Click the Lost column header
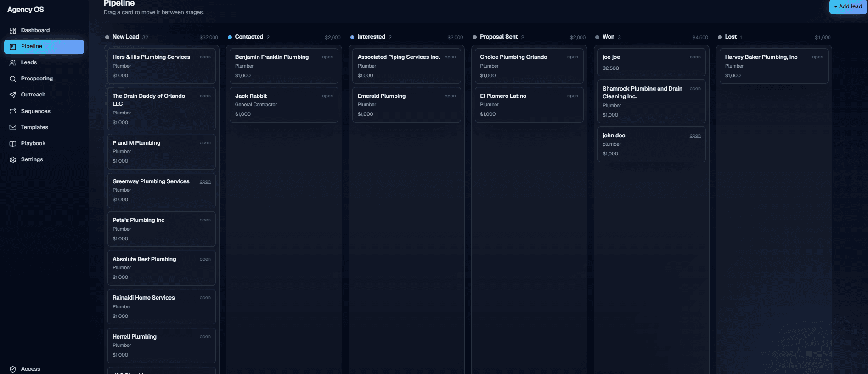 [731, 37]
